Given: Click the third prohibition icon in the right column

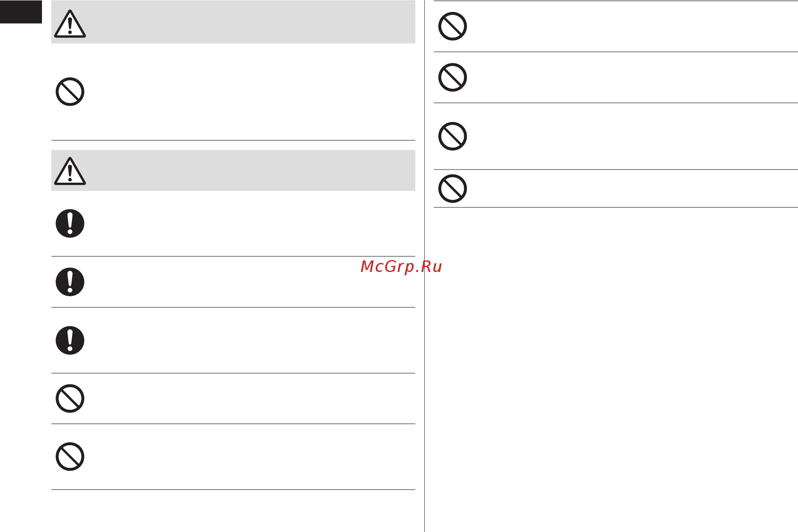Looking at the screenshot, I should [452, 136].
